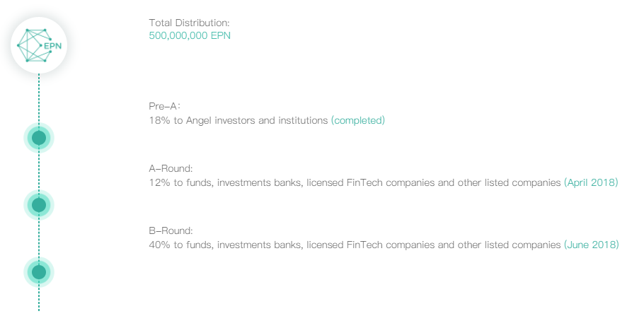
Task: Click the 18% to Angel investors text
Action: click(238, 120)
